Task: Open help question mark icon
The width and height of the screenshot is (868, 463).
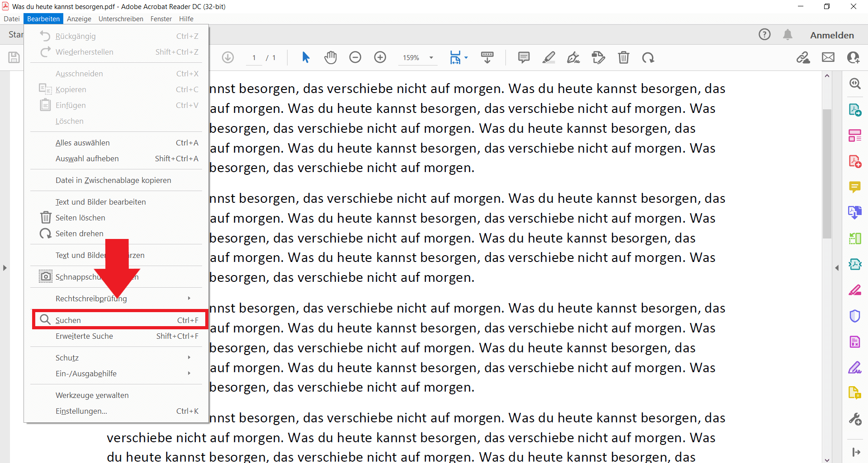Action: click(764, 34)
